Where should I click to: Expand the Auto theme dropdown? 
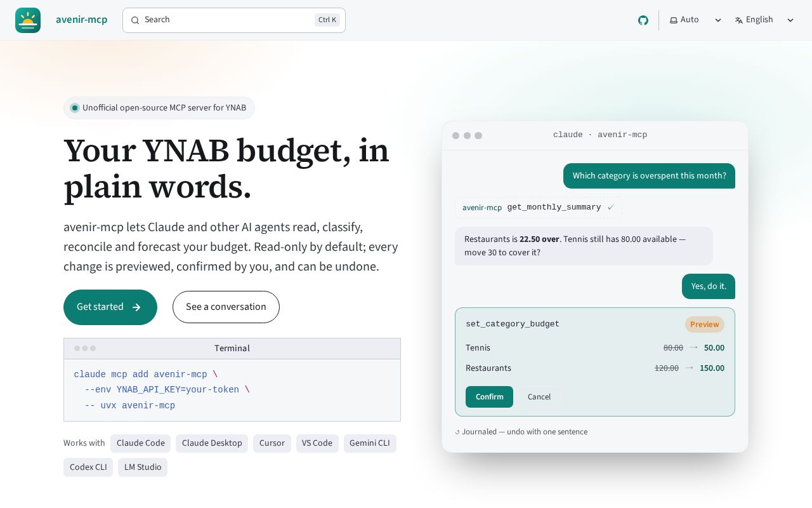[x=695, y=20]
